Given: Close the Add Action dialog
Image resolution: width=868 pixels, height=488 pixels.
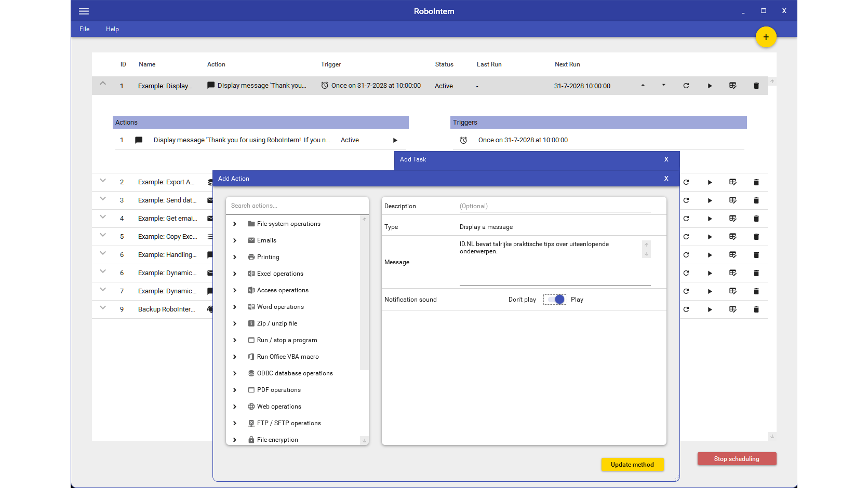Looking at the screenshot, I should 666,179.
